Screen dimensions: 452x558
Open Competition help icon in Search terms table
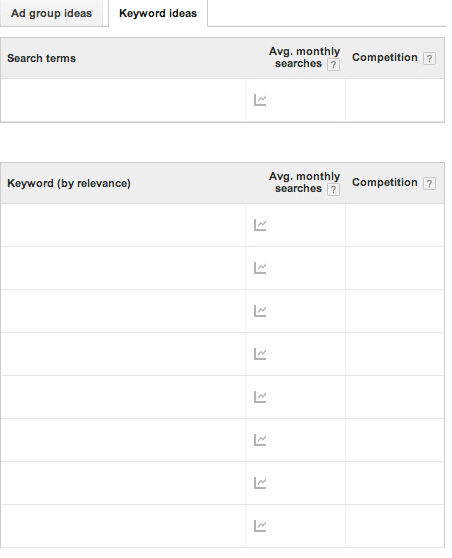429,58
